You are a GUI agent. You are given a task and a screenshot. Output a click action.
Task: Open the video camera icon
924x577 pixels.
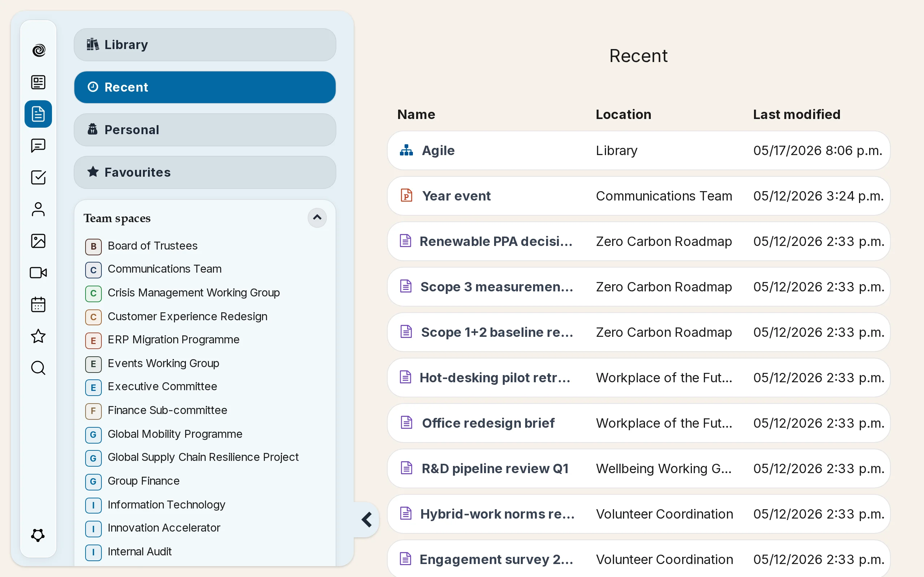38,273
